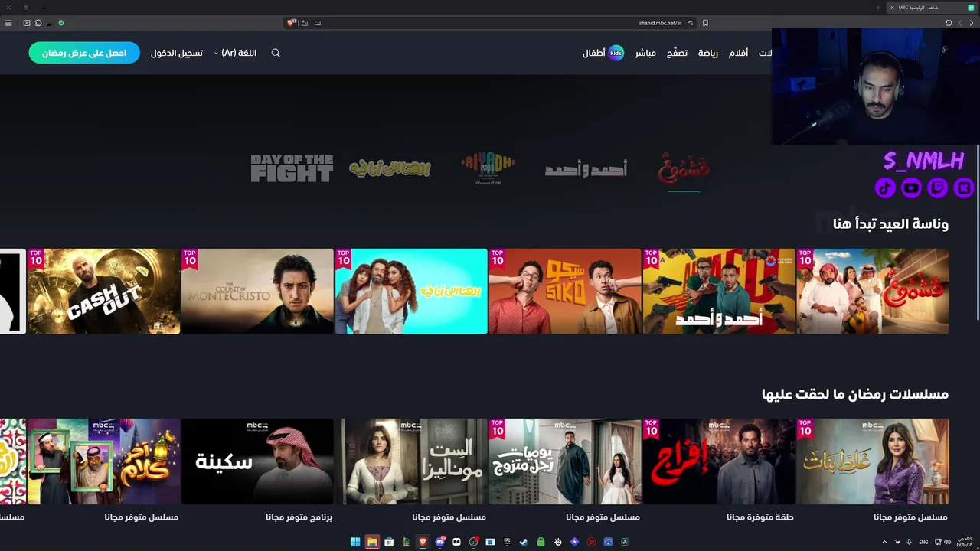Show hidden tray icons chevron
The width and height of the screenshot is (980, 551).
click(885, 542)
